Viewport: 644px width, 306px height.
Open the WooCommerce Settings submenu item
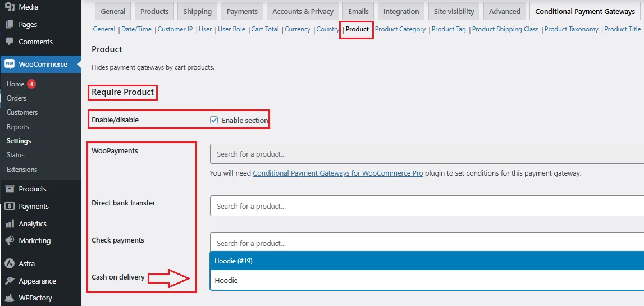point(19,141)
